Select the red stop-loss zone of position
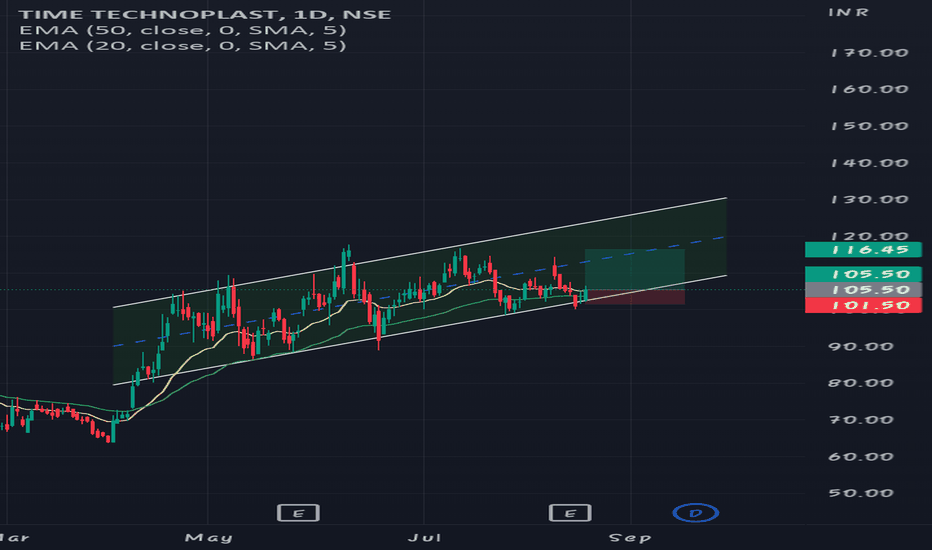932x550 pixels. 635,297
